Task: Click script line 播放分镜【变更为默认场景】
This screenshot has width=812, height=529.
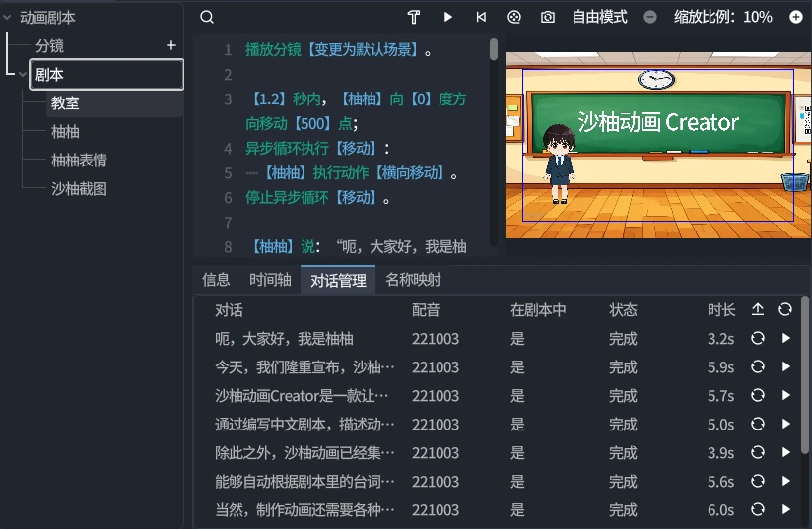Action: point(338,50)
